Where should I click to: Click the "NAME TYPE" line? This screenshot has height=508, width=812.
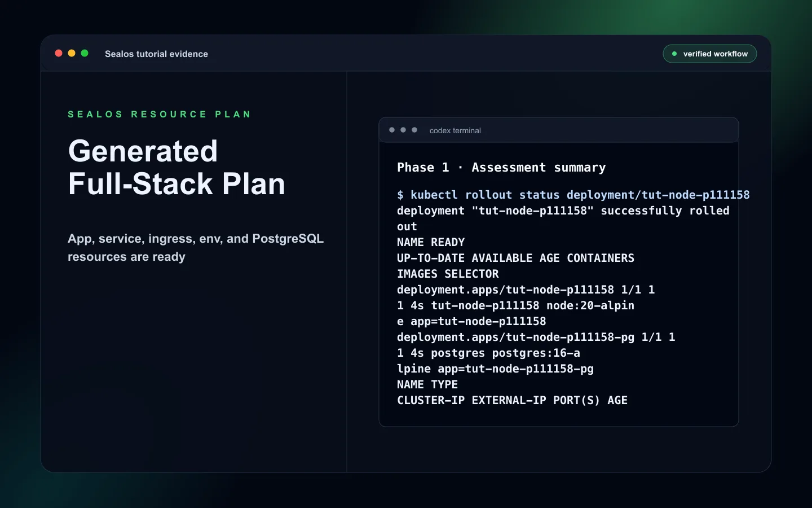pos(427,384)
